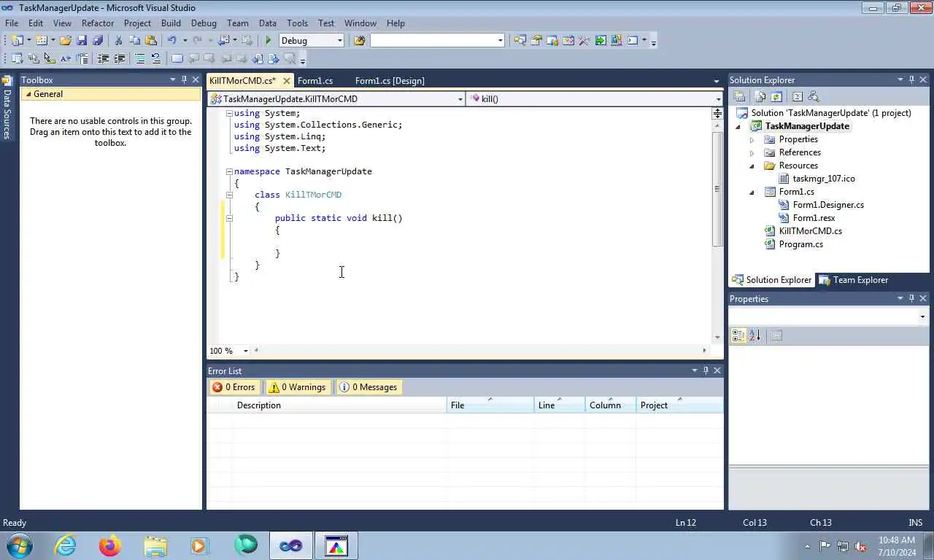The height and width of the screenshot is (560, 934).
Task: Click View Class Diagram icon
Action: pos(814,96)
